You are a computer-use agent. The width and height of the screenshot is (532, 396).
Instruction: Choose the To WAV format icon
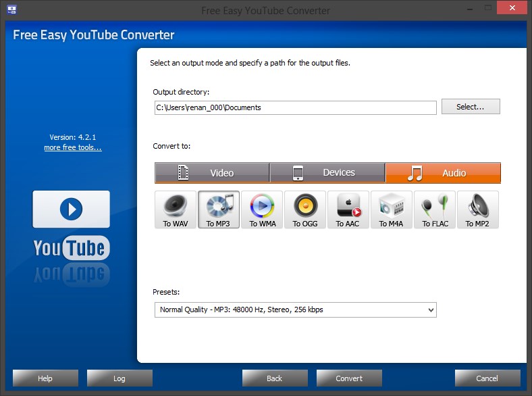click(176, 209)
